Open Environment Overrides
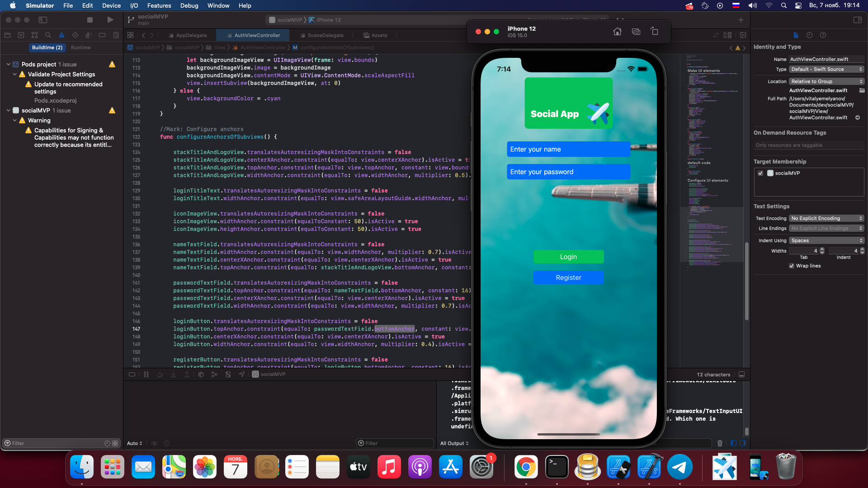Viewport: 868px width, 488px height. pyautogui.click(x=228, y=374)
